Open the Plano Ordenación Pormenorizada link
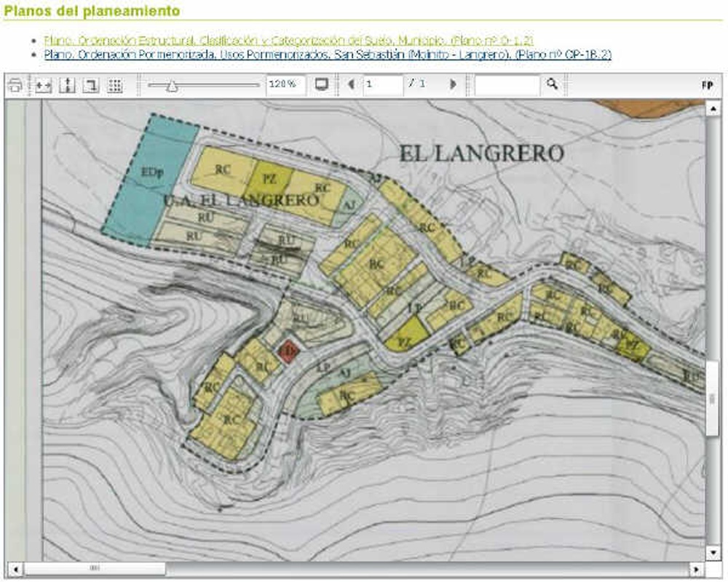Screen dimensions: 728x582 [x=328, y=55]
